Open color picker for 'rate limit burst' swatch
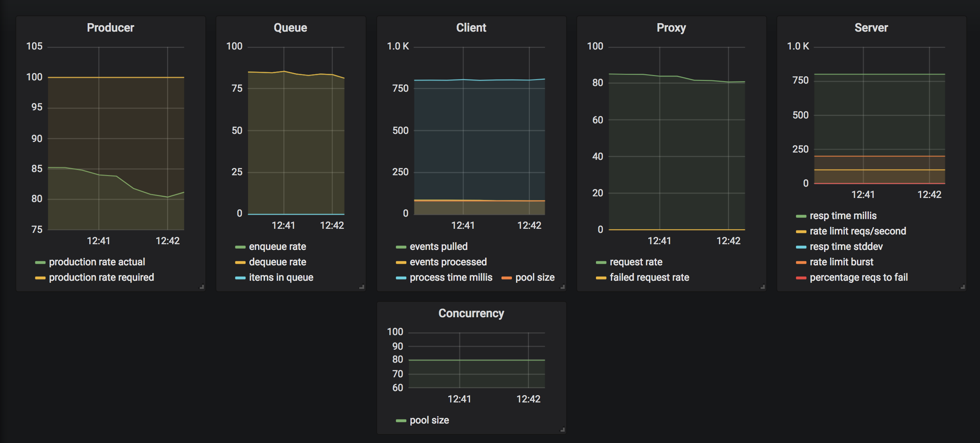This screenshot has height=443, width=980. point(801,262)
